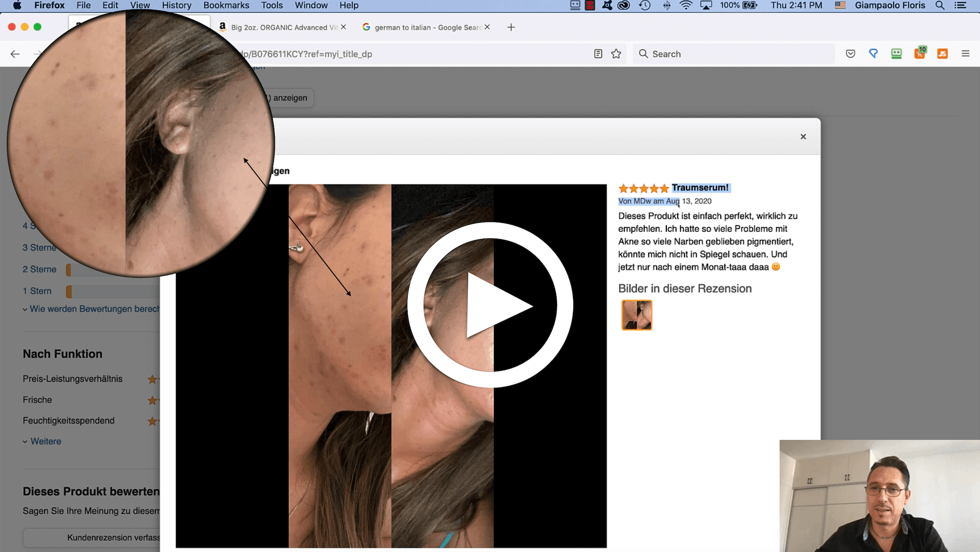Click the red recording menu bar icon

(x=590, y=5)
